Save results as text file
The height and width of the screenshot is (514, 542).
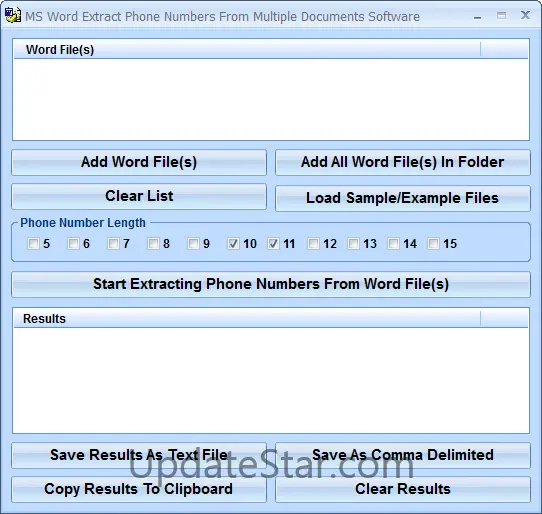tap(139, 455)
